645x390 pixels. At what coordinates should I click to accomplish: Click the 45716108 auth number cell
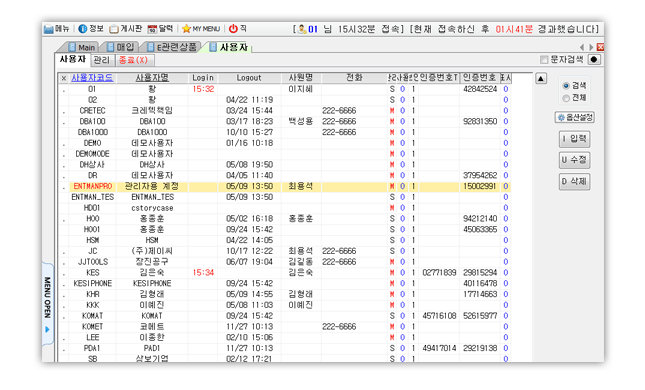pyautogui.click(x=439, y=316)
